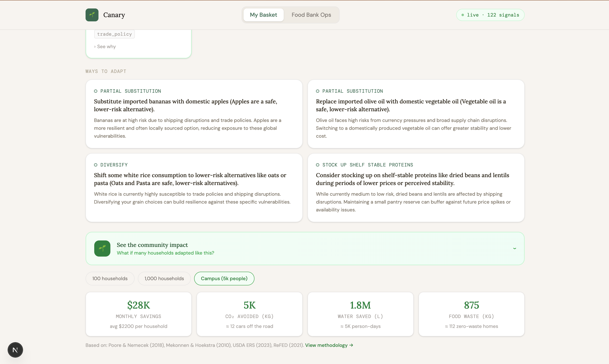Switch to the My Basket tab
The width and height of the screenshot is (609, 364).
pos(263,15)
